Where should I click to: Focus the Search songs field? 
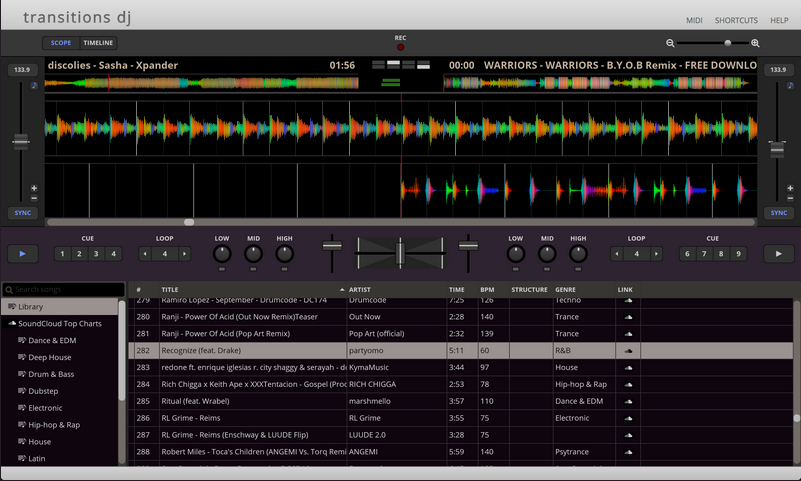coord(64,290)
